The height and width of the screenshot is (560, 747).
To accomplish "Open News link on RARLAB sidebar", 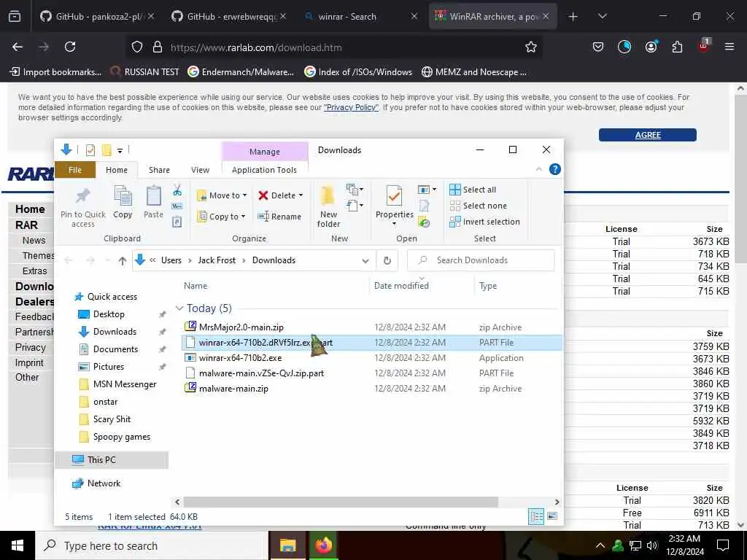I will point(34,241).
